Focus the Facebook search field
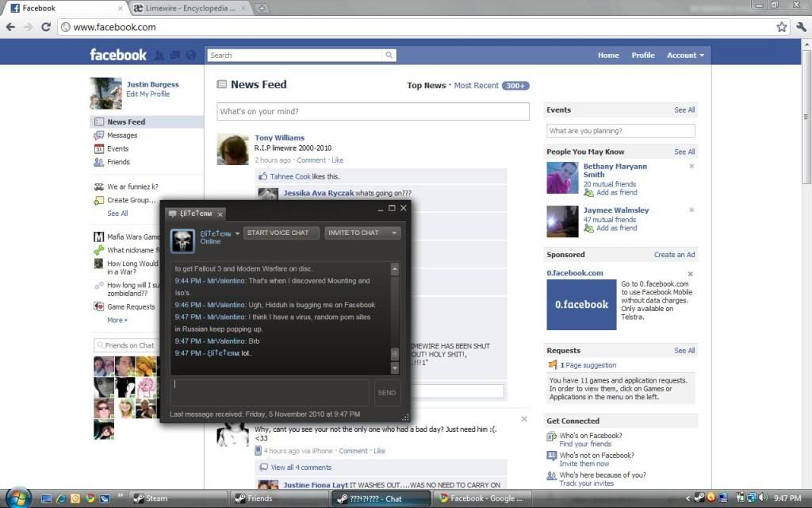Image resolution: width=812 pixels, height=508 pixels. point(295,55)
